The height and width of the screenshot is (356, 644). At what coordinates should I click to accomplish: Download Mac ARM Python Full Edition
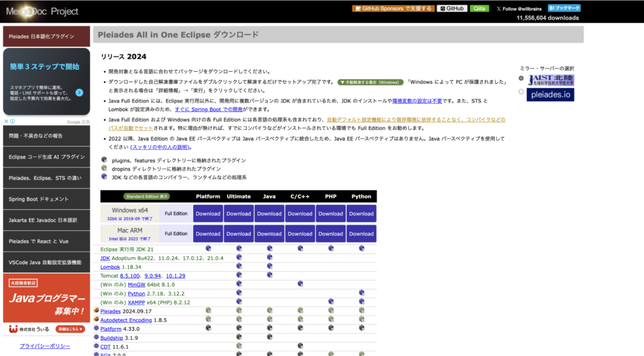(x=361, y=234)
